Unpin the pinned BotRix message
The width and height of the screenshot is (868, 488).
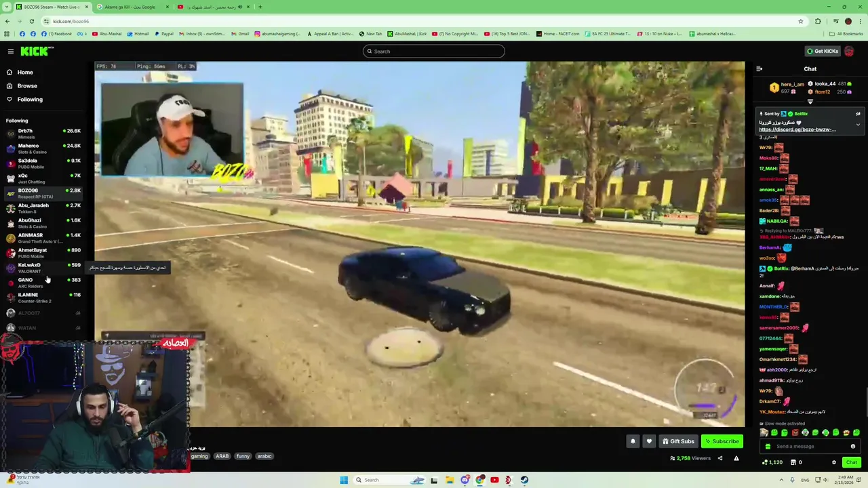(x=858, y=114)
